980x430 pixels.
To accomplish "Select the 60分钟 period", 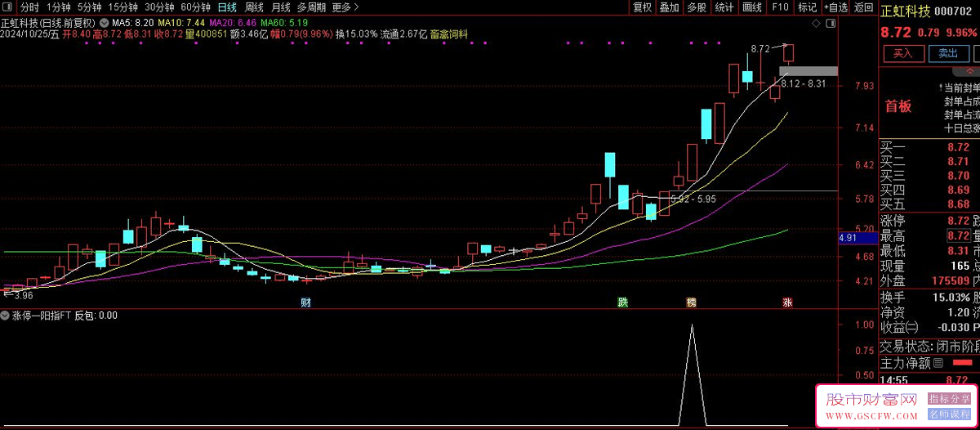I will pos(196,7).
